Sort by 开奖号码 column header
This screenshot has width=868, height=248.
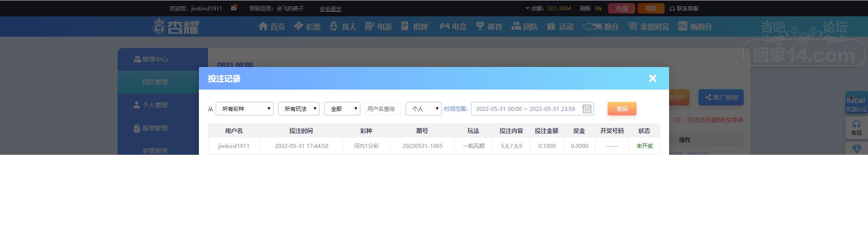click(612, 131)
